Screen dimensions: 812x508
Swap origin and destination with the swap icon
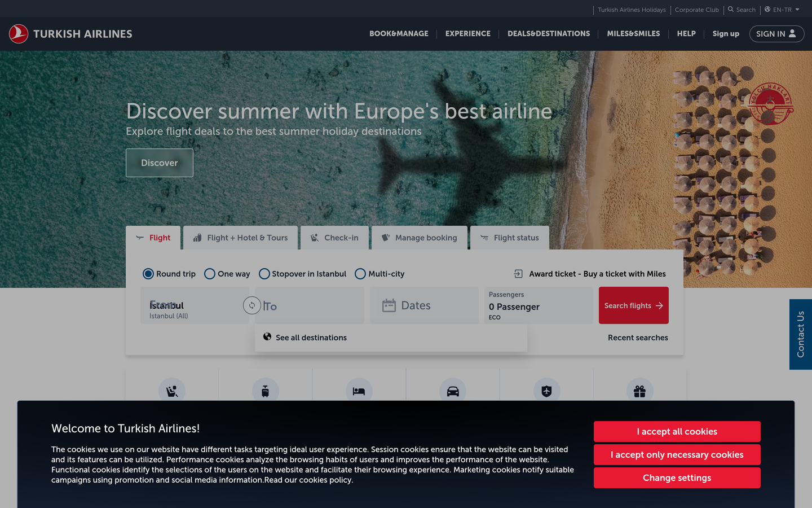[x=252, y=305]
